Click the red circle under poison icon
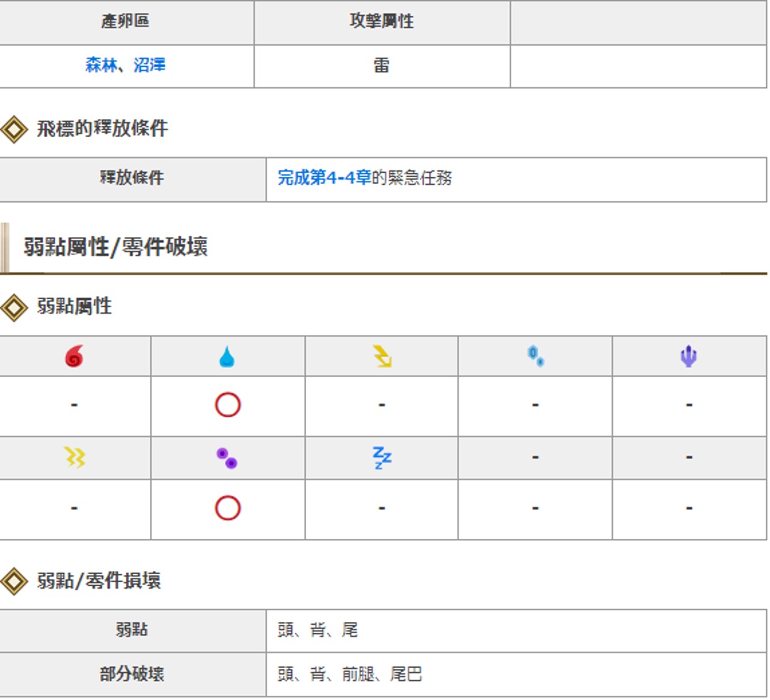770x700 pixels. [227, 508]
